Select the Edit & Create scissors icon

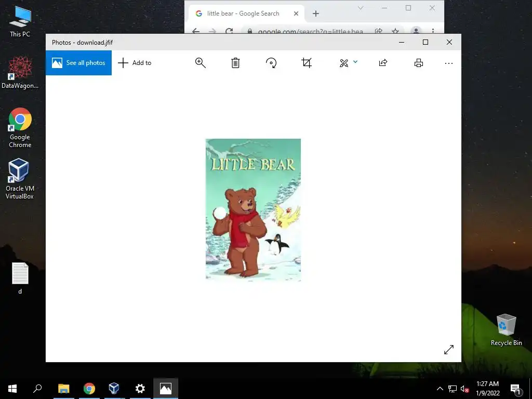pyautogui.click(x=344, y=63)
